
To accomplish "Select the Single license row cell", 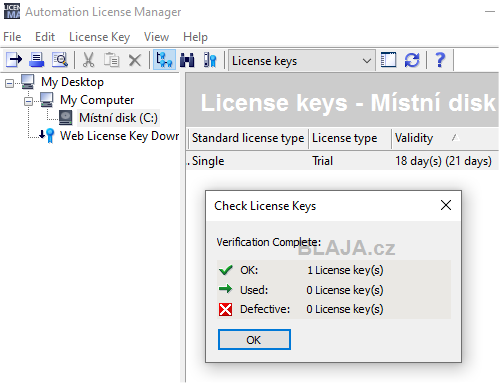I will [208, 161].
